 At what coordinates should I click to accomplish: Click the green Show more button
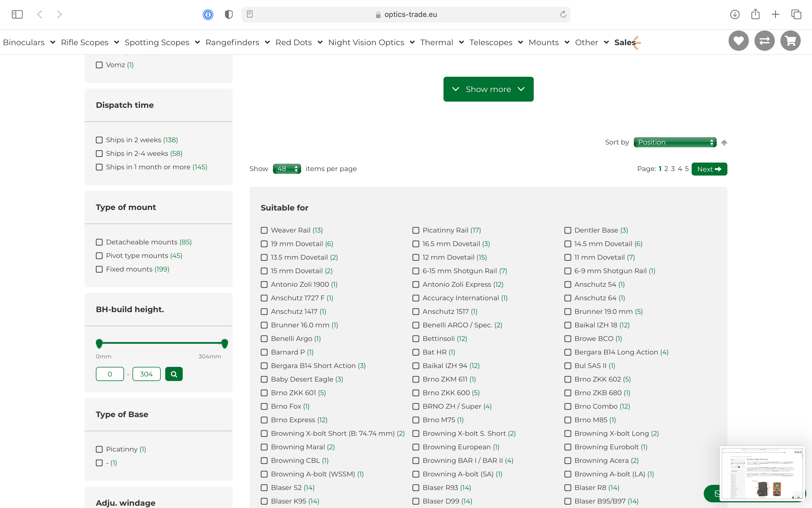[488, 89]
